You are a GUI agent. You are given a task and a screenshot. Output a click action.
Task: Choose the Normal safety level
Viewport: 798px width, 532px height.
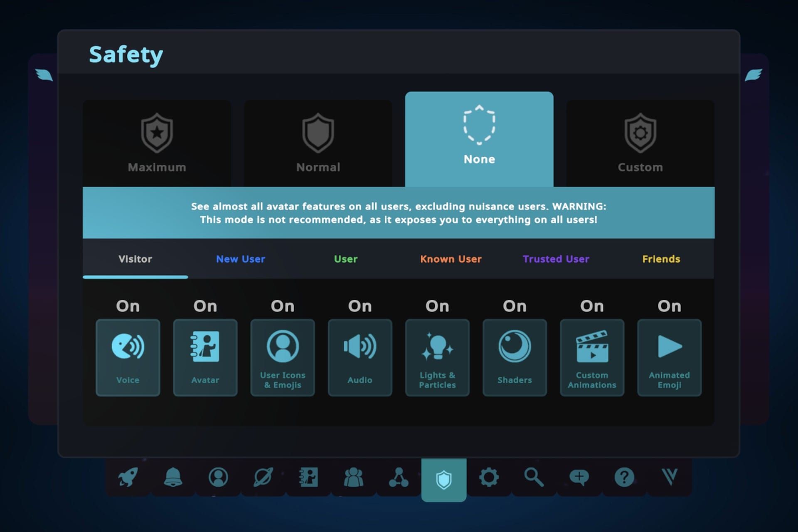tap(318, 143)
